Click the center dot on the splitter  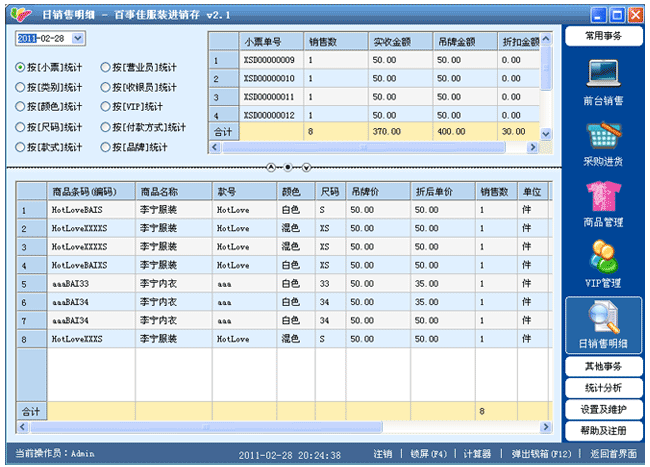(x=288, y=167)
